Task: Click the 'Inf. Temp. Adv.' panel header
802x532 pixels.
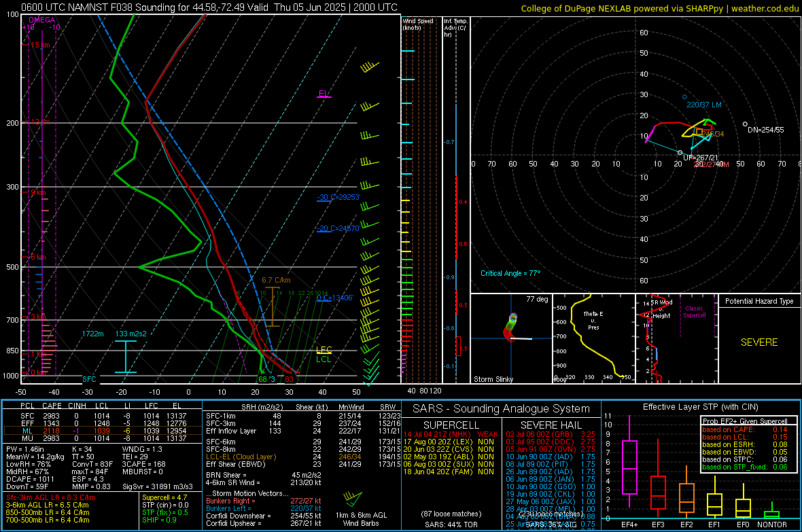Action: [455, 28]
